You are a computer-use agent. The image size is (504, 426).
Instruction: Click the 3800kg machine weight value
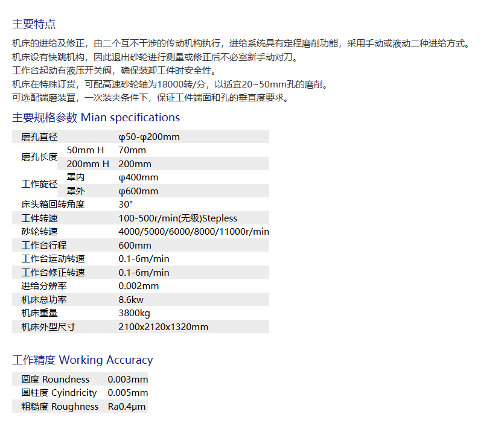pos(134,313)
